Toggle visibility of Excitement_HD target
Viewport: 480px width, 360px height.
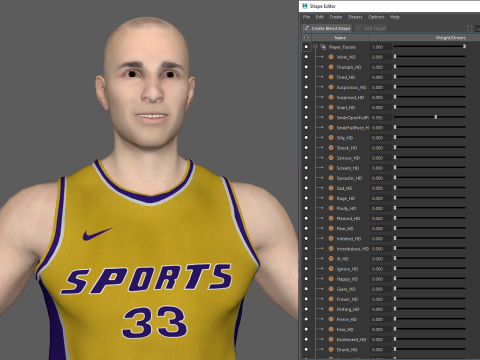306,339
